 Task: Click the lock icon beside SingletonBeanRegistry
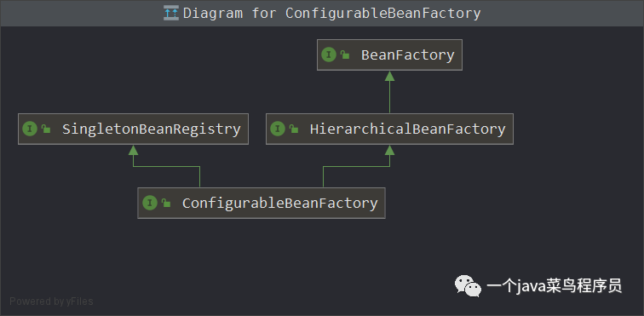46,129
